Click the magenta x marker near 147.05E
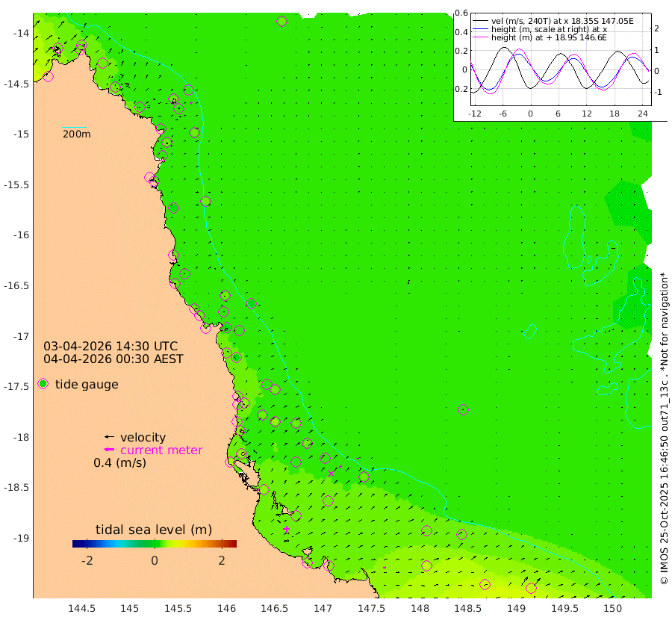The image size is (672, 623). [331, 474]
